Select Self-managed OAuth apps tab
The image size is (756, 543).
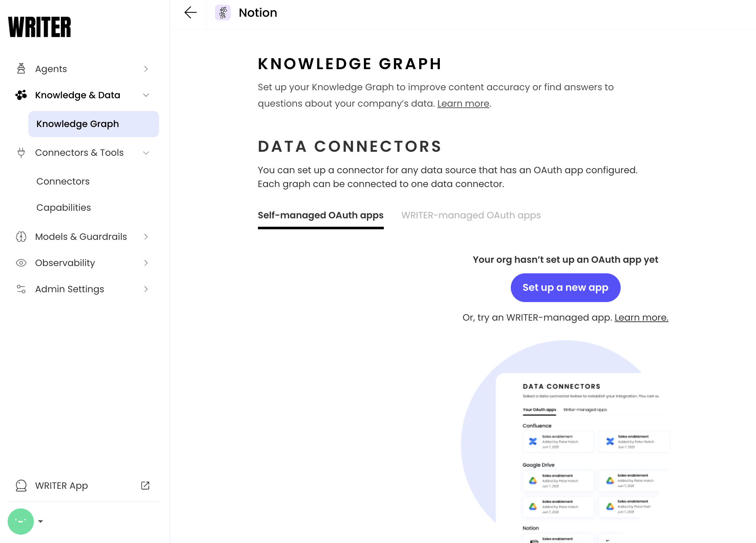pos(321,215)
